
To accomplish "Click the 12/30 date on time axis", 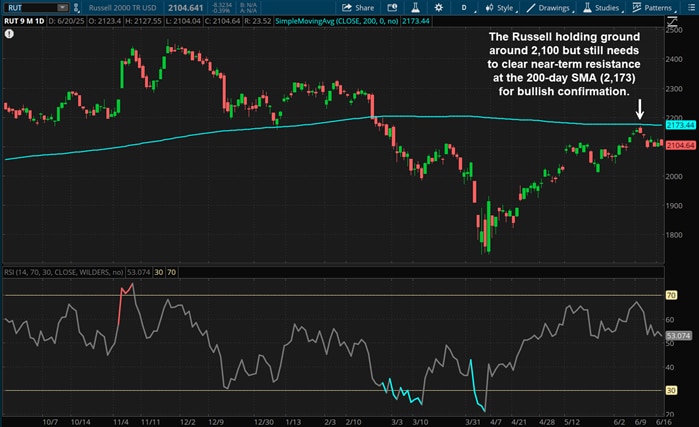I will pos(264,422).
